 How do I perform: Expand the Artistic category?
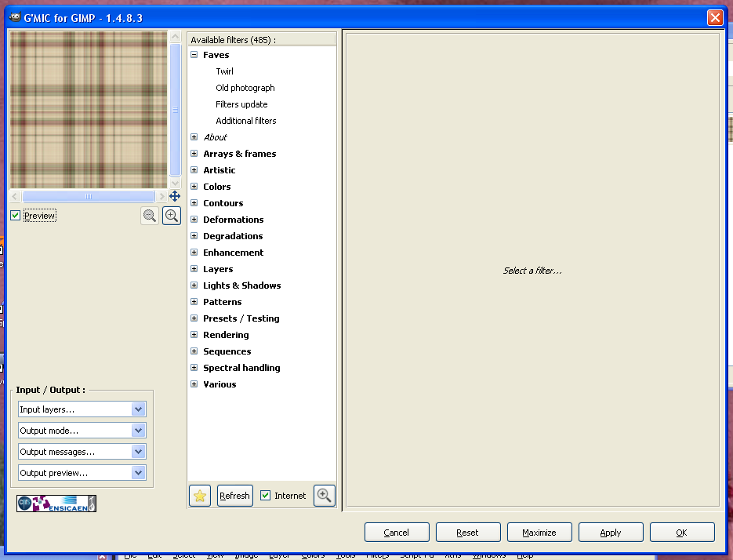194,170
